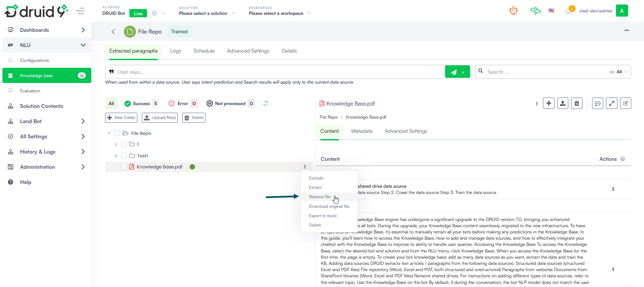Click the plus icon button above content

coord(549,103)
